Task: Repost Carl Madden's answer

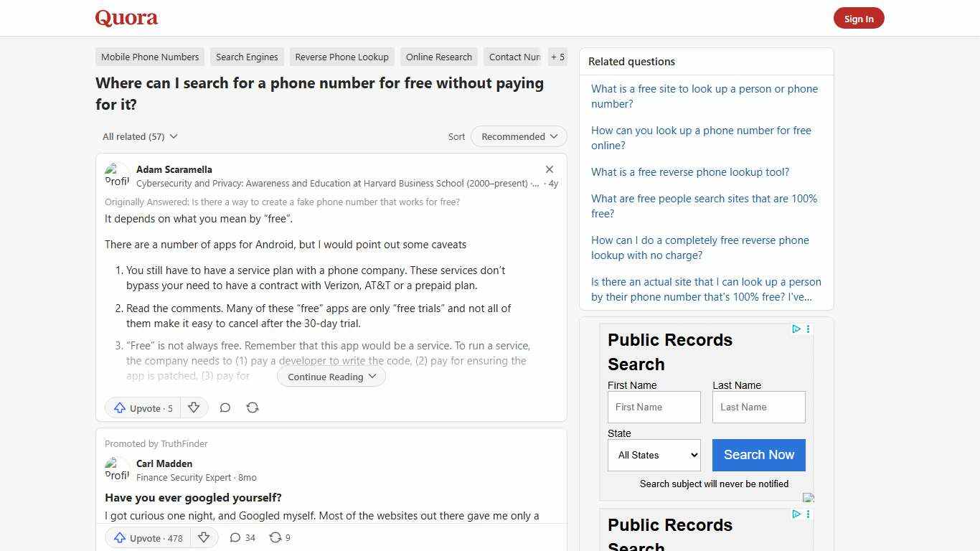Action: [279, 537]
